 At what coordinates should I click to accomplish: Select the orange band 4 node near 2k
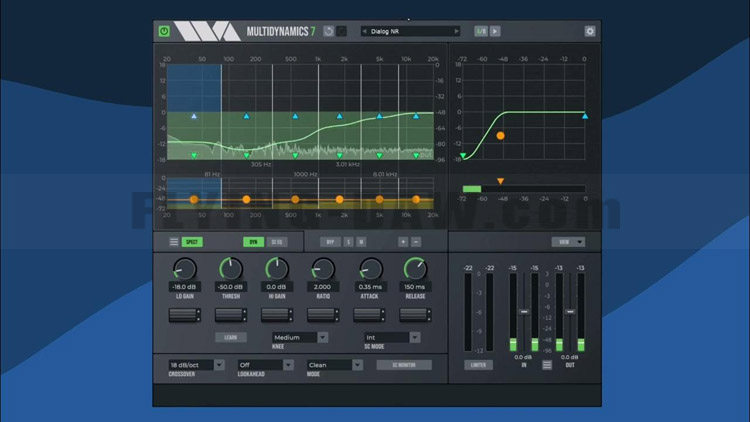tap(339, 200)
